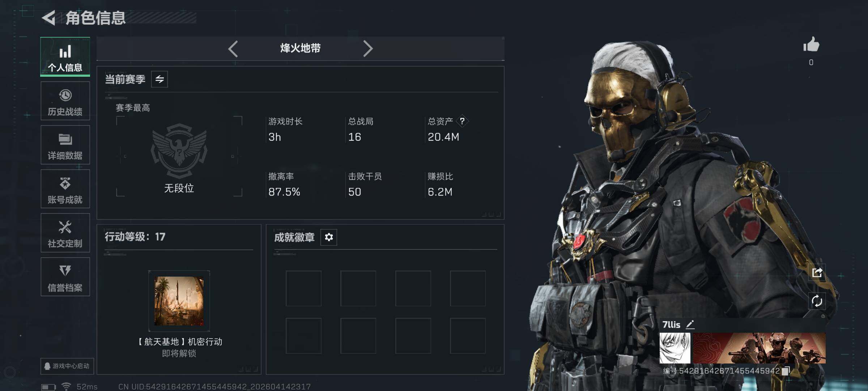Open the 历史战绩 tab
The width and height of the screenshot is (868, 391).
[65, 101]
